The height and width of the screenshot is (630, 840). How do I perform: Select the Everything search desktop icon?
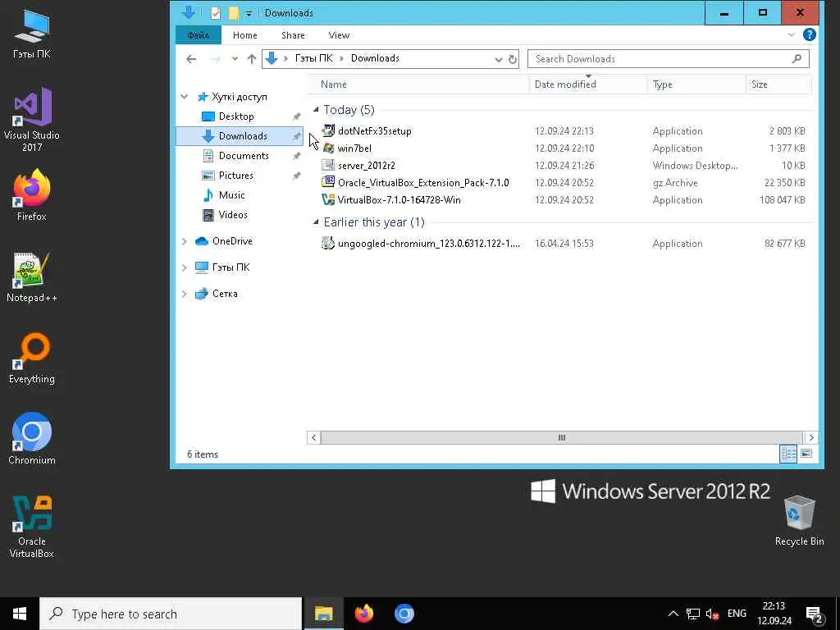click(x=32, y=358)
